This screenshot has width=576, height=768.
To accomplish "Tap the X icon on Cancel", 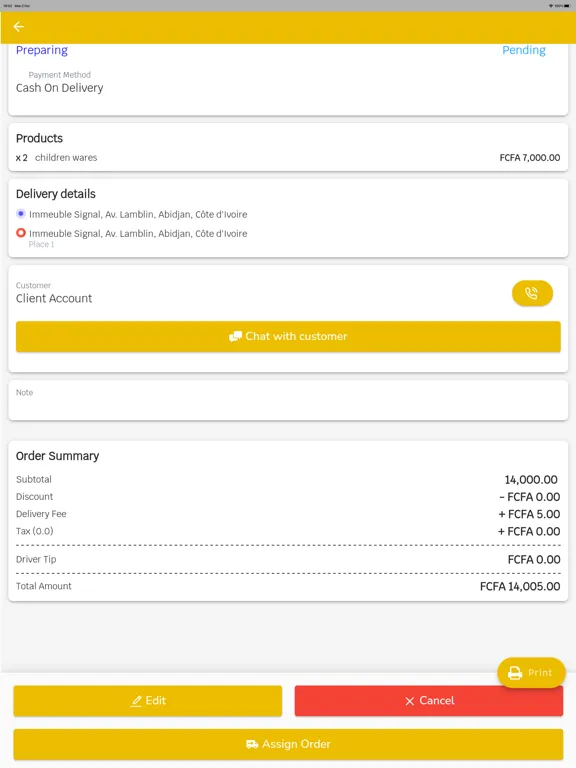I will click(409, 701).
